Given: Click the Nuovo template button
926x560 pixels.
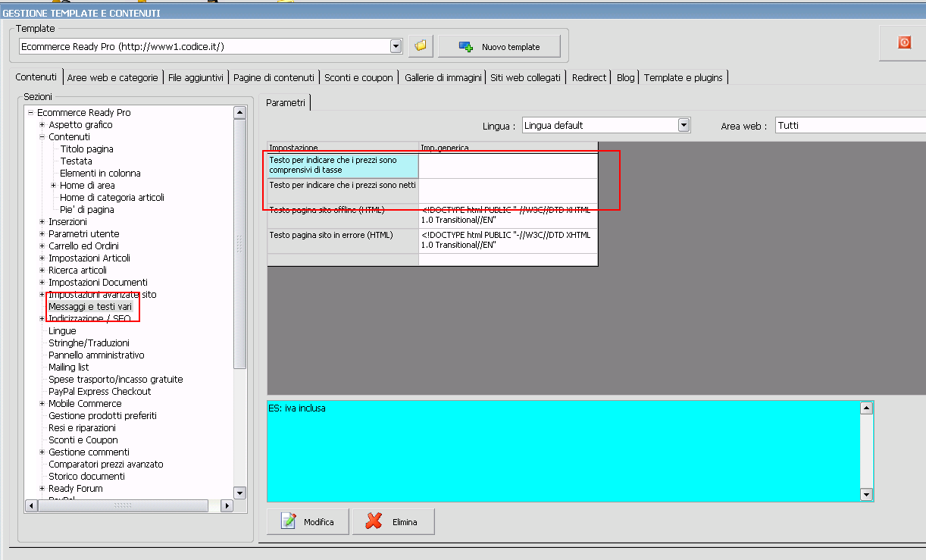Looking at the screenshot, I should (499, 47).
